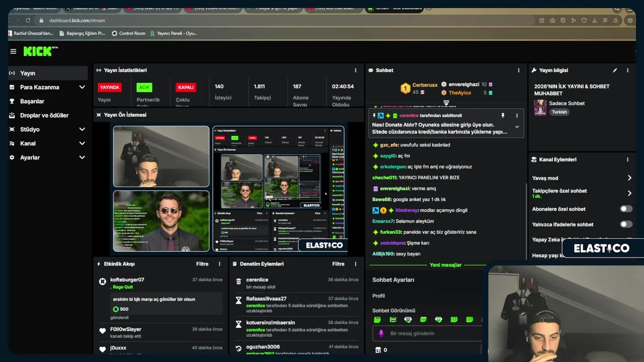Expand the pinned message chevron
644x362 pixels.
tap(517, 127)
